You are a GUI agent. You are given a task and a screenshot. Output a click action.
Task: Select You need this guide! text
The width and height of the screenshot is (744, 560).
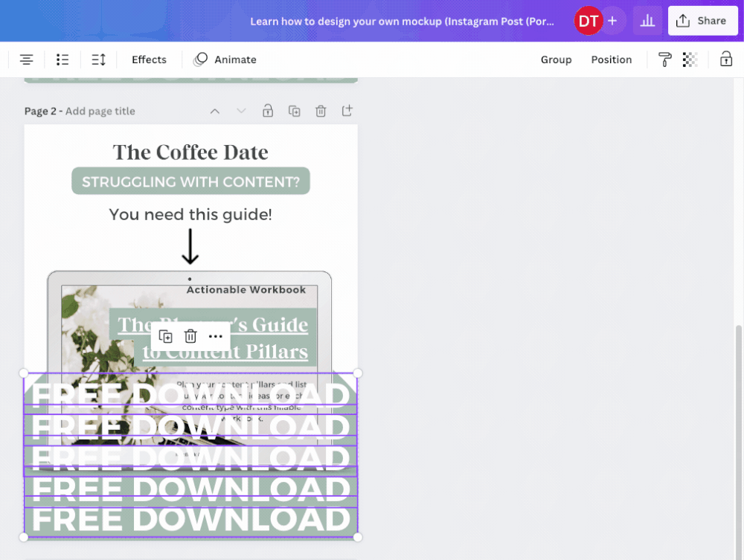190,214
